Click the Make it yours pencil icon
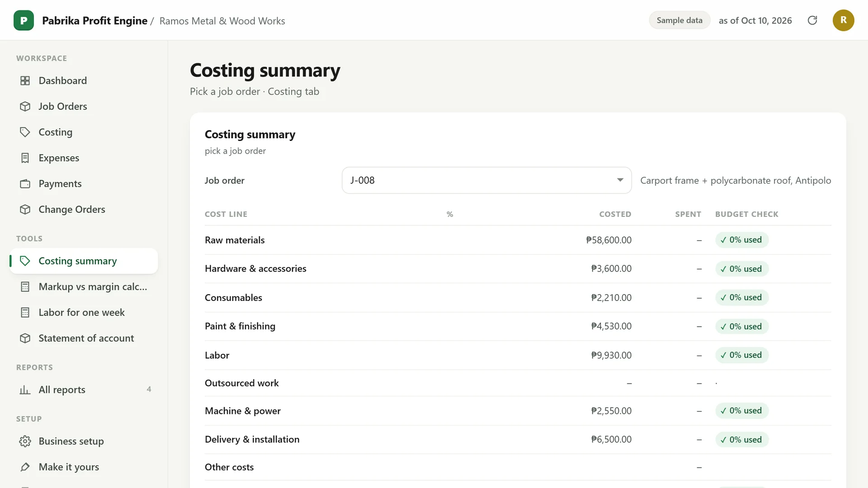868x488 pixels. [x=25, y=467]
